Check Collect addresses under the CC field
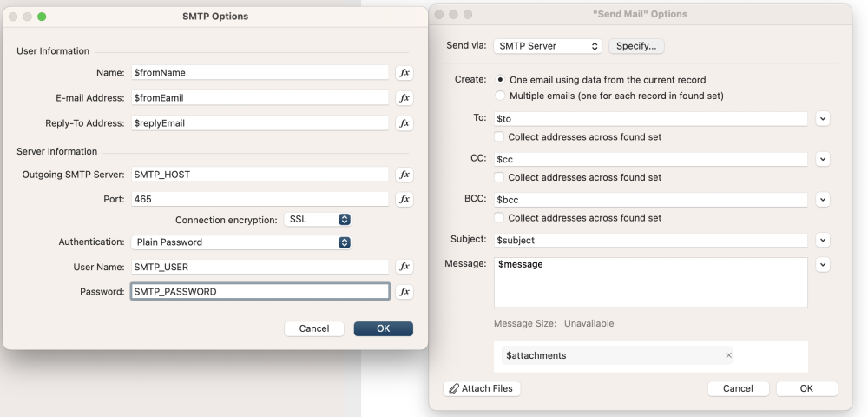868x417 pixels. tap(499, 177)
